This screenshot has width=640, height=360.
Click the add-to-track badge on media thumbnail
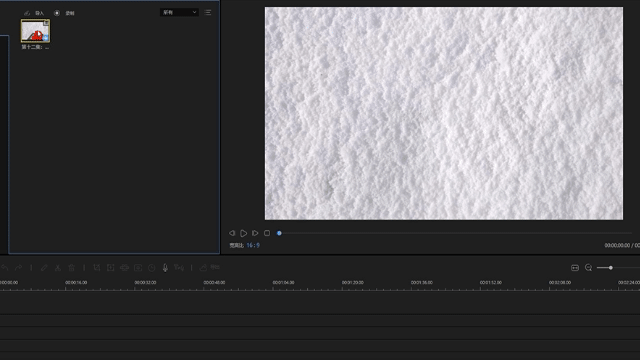[45, 38]
